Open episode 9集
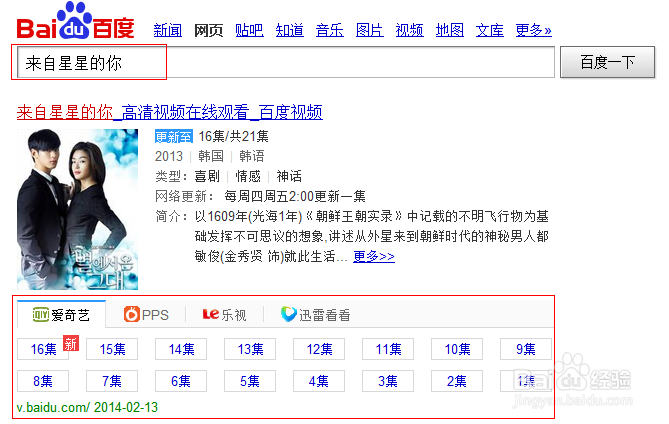Screen dimensions: 669x424 526,349
